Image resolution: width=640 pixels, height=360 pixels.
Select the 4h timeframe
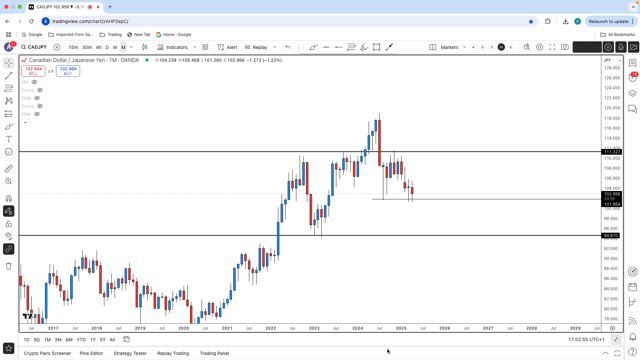pos(98,47)
